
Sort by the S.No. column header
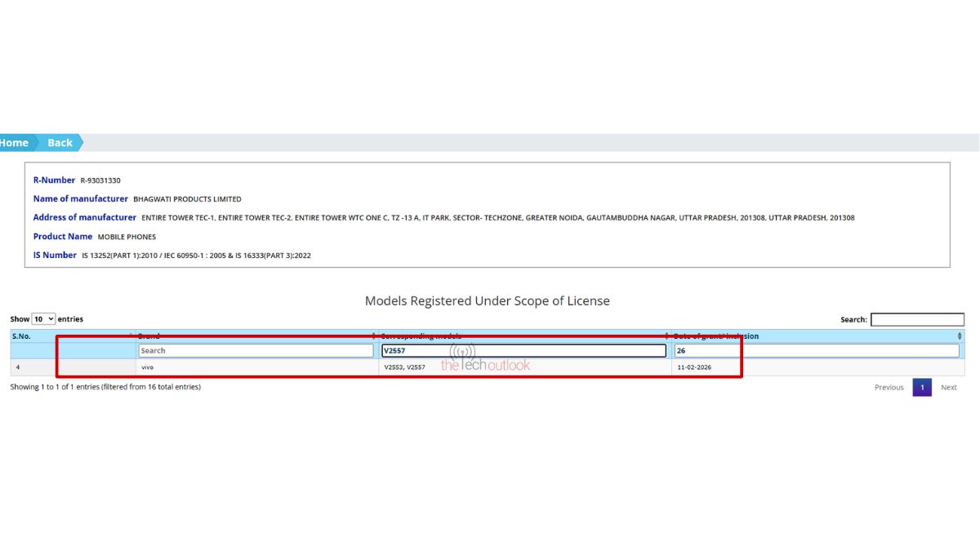pyautogui.click(x=21, y=335)
